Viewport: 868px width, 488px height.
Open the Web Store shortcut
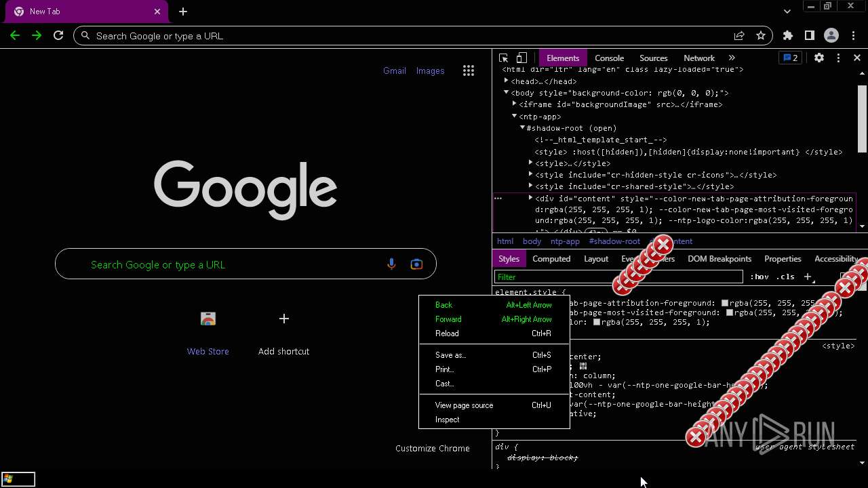[208, 333]
